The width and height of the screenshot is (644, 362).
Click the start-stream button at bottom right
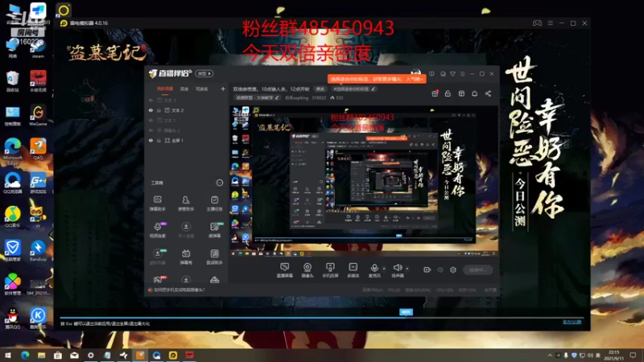[477, 269]
